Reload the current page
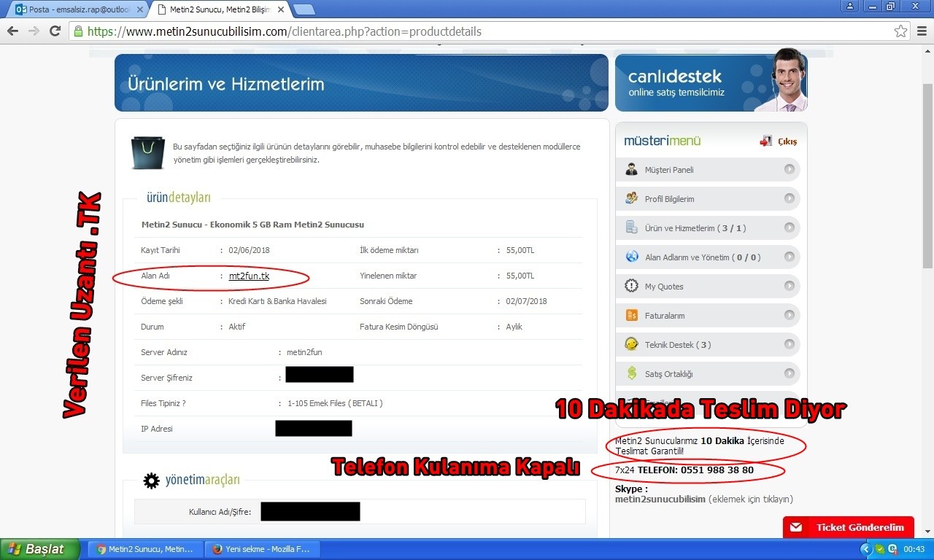 click(55, 31)
